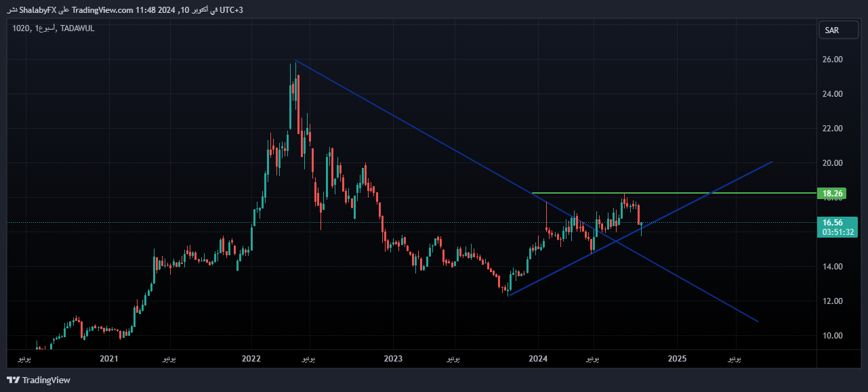Click the 03:51:32 candle countdown
The height and width of the screenshot is (392, 868).
(x=838, y=232)
